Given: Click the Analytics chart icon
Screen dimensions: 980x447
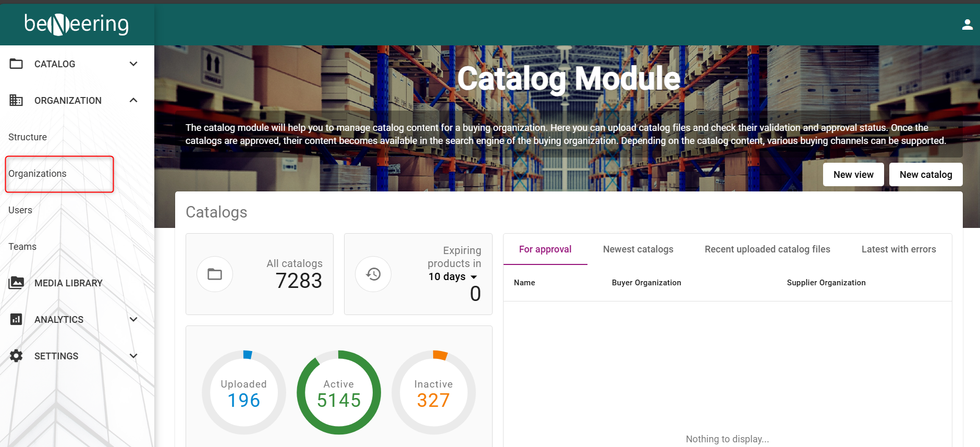Looking at the screenshot, I should (16, 319).
